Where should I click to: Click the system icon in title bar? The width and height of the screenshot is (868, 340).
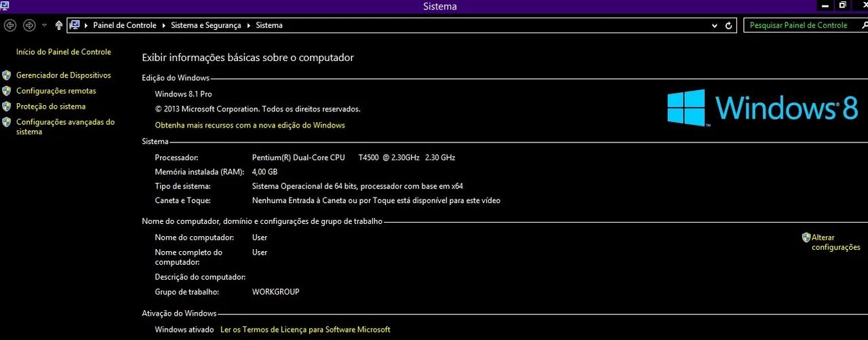(x=5, y=5)
